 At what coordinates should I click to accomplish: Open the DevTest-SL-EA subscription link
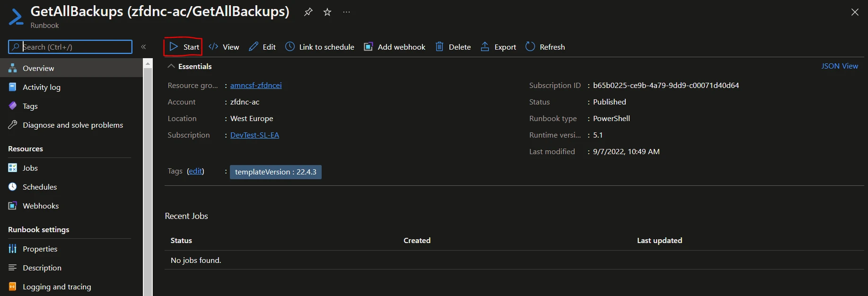point(254,135)
